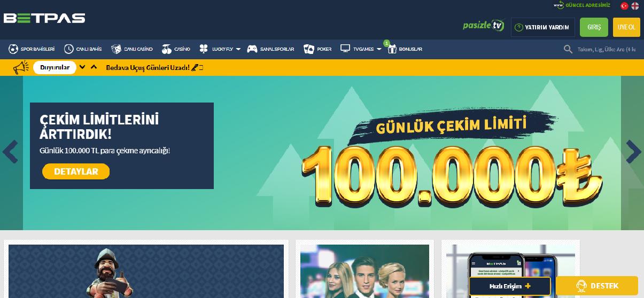Click the Sanal Sporlar gamepad icon
The image size is (644, 298).
pyautogui.click(x=252, y=49)
